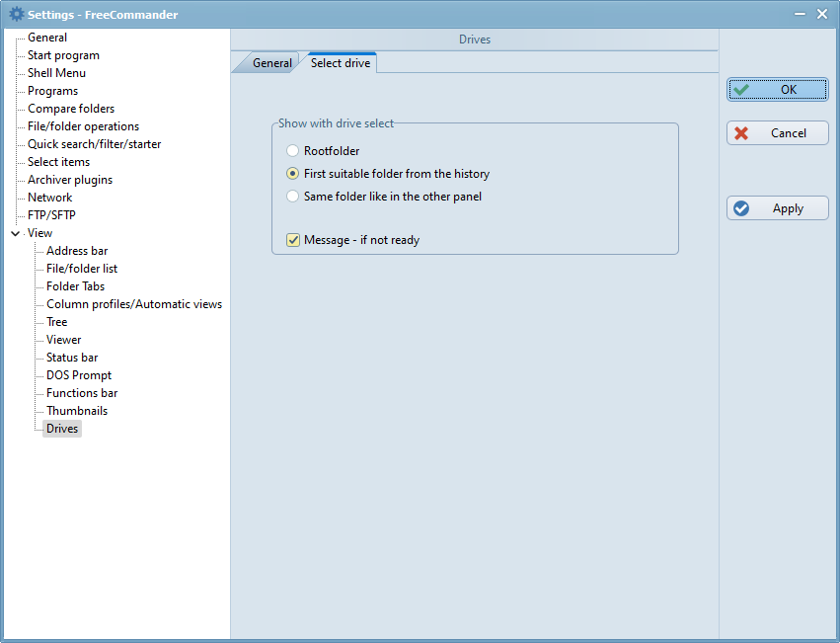Switch to the General tab in Drives
Screen dimensions: 840x643
click(272, 63)
